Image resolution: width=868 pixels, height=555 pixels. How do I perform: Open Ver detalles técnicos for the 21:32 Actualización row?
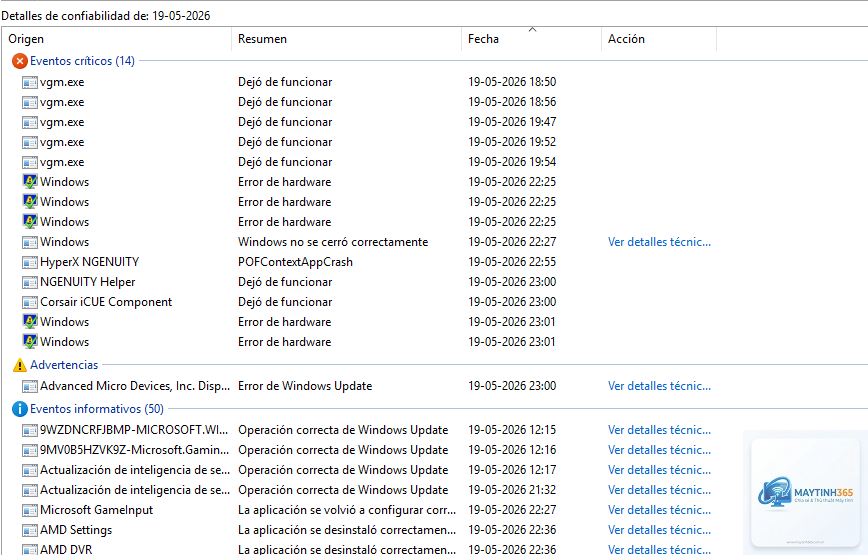click(659, 490)
